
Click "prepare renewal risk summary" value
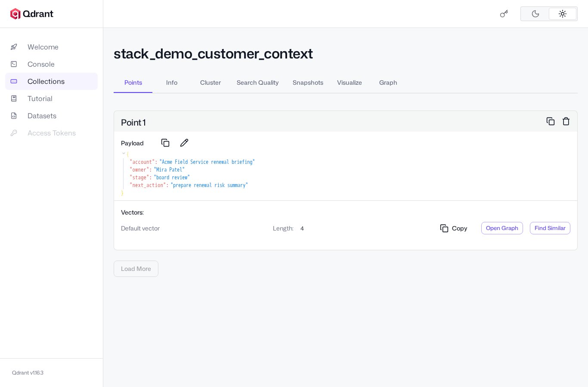pyautogui.click(x=209, y=185)
